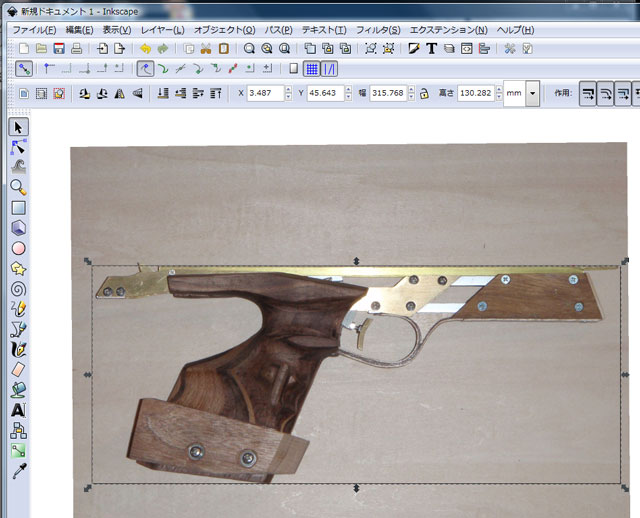Image resolution: width=640 pixels, height=518 pixels.
Task: Select the Bezier pen tool
Action: [x=18, y=329]
